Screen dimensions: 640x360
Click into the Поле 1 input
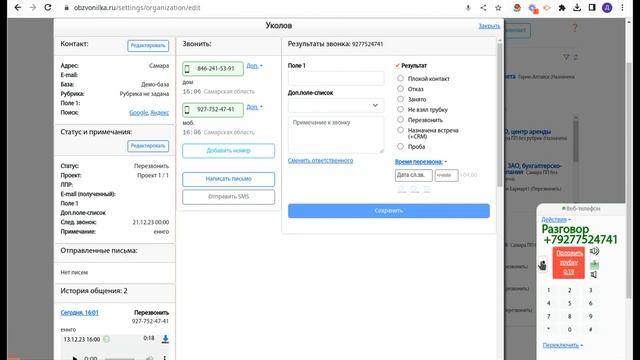pyautogui.click(x=336, y=78)
